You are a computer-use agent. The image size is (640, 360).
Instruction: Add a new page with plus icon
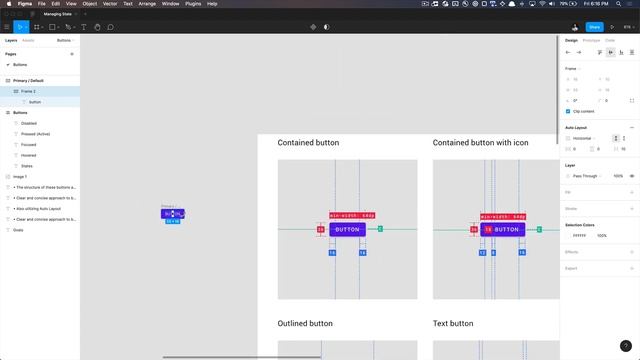coord(72,54)
